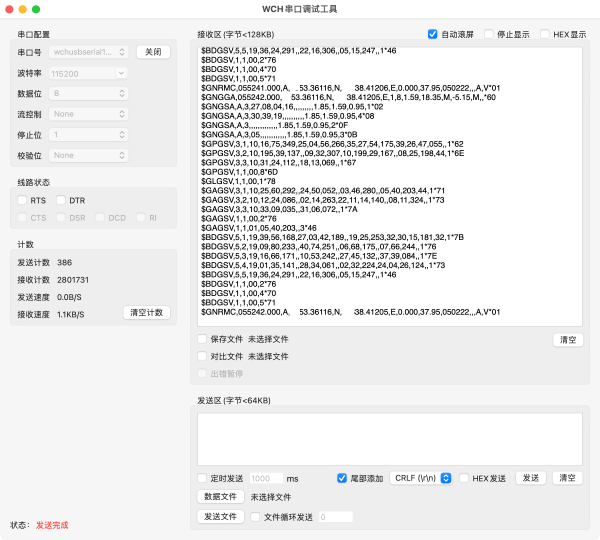600x540 pixels.
Task: Enable the 停止显示 checkbox
Action: pos(489,34)
